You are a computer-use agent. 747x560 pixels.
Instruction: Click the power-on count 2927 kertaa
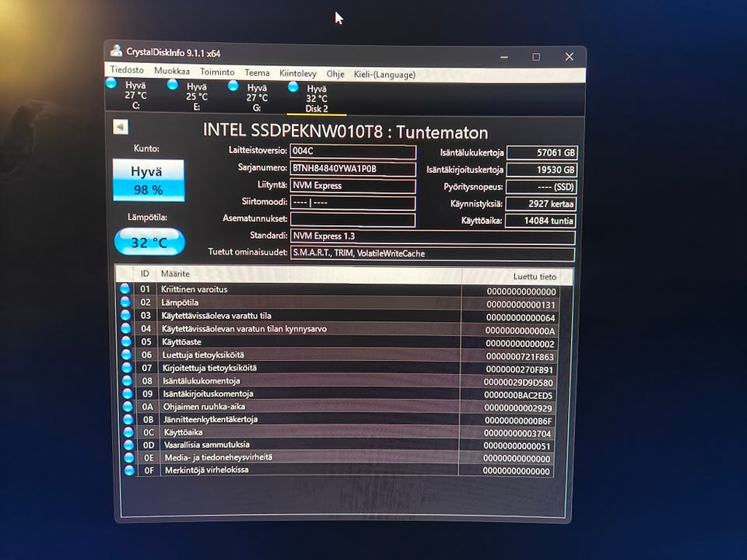[x=541, y=204]
